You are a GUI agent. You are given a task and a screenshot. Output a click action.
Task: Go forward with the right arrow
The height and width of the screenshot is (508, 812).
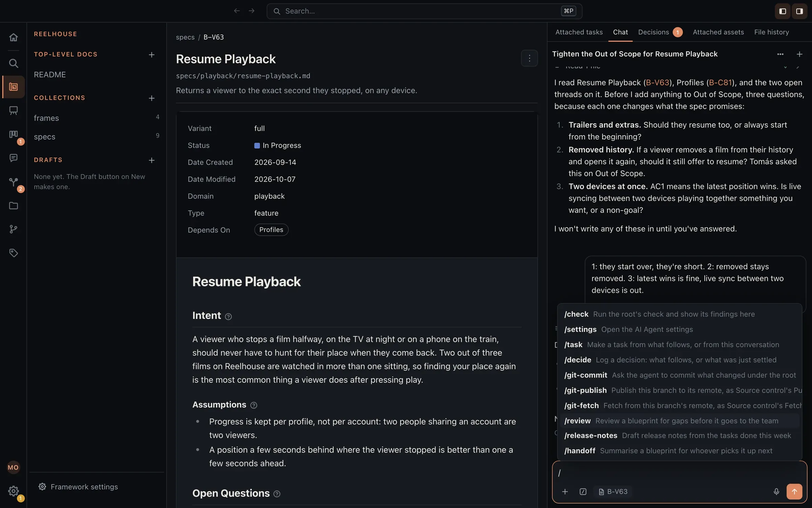[251, 11]
